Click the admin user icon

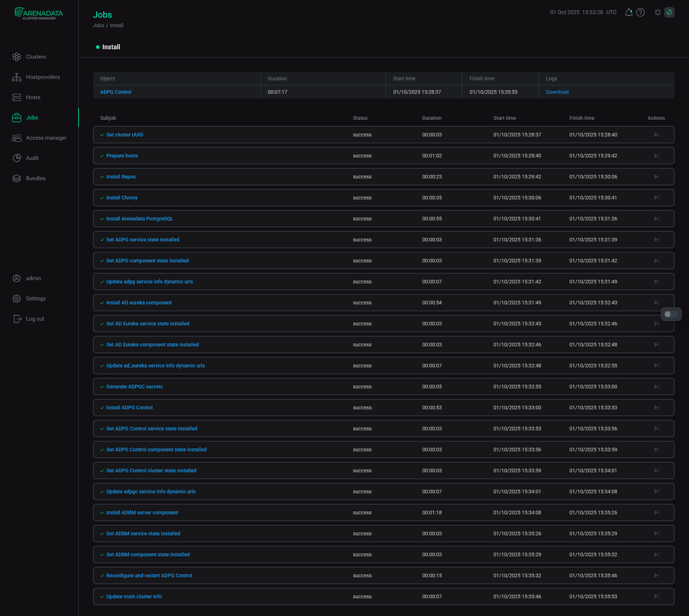17,278
